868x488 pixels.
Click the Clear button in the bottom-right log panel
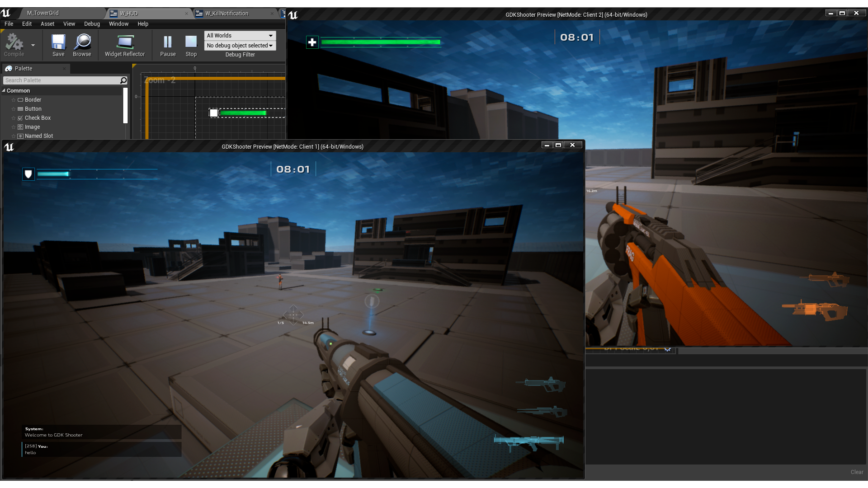pos(857,471)
